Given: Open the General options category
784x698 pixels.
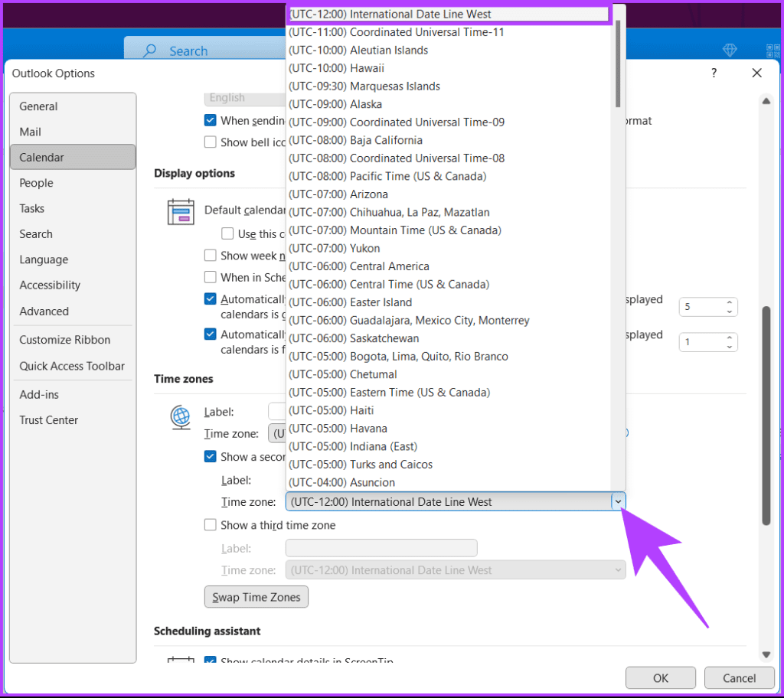Looking at the screenshot, I should [x=73, y=106].
